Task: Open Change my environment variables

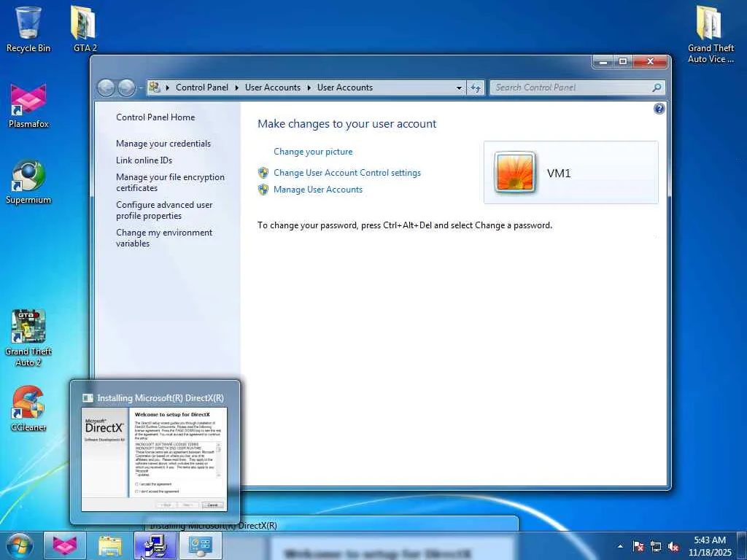Action: click(164, 238)
